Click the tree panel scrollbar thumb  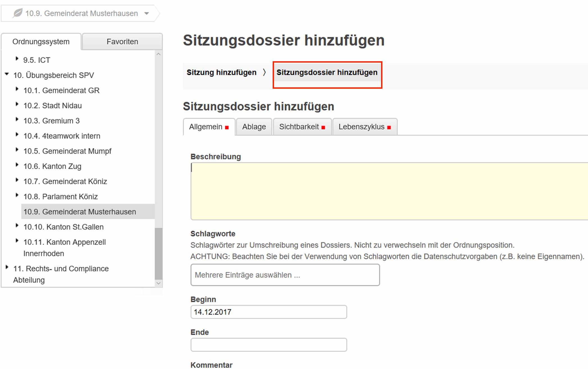[x=158, y=254]
